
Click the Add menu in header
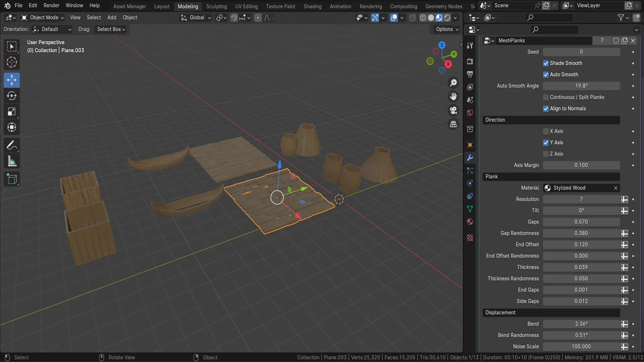click(x=111, y=18)
